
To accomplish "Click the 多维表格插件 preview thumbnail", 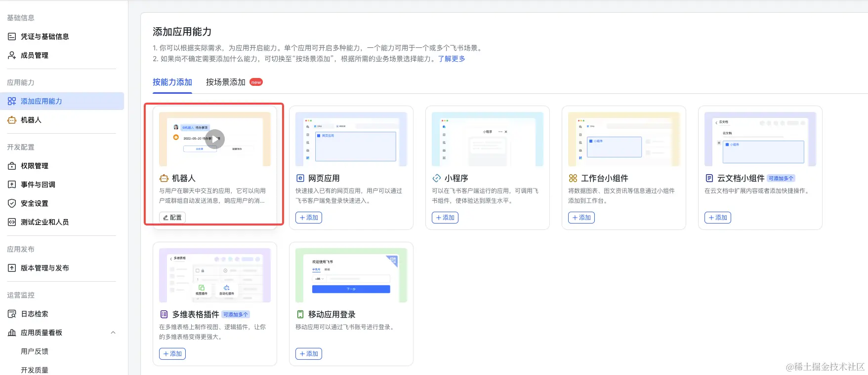I will click(x=215, y=275).
